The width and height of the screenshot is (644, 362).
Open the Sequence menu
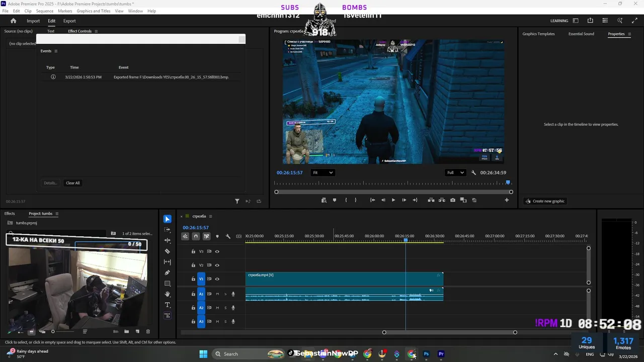(x=45, y=11)
